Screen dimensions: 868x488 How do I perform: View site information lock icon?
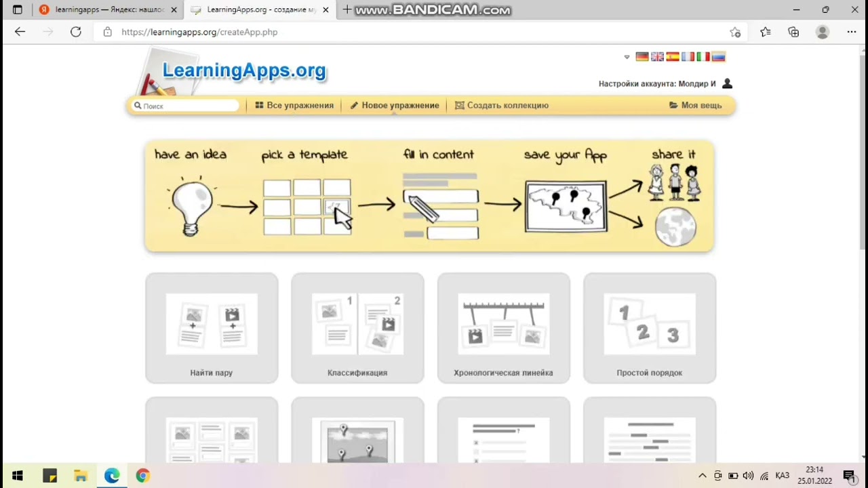pos(107,32)
